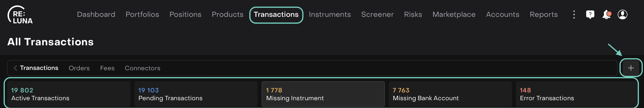Click the plus add transaction button

click(631, 68)
